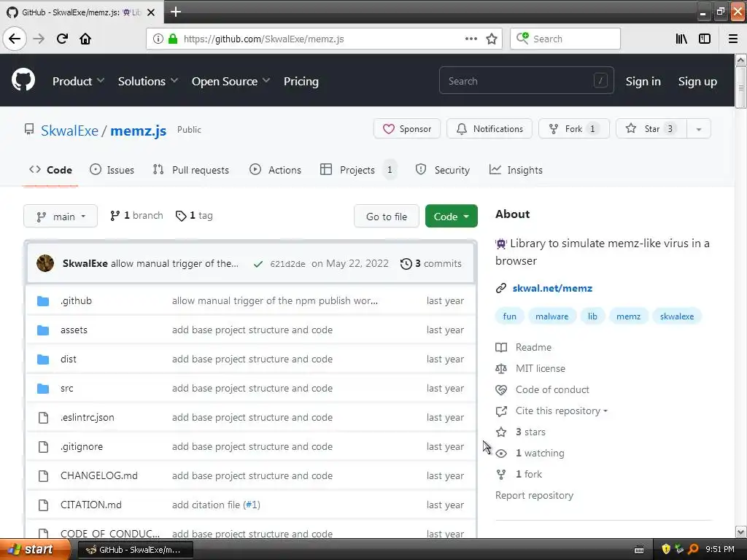Viewport: 747px width, 560px height.
Task: Open the Pricing page
Action: click(x=301, y=82)
